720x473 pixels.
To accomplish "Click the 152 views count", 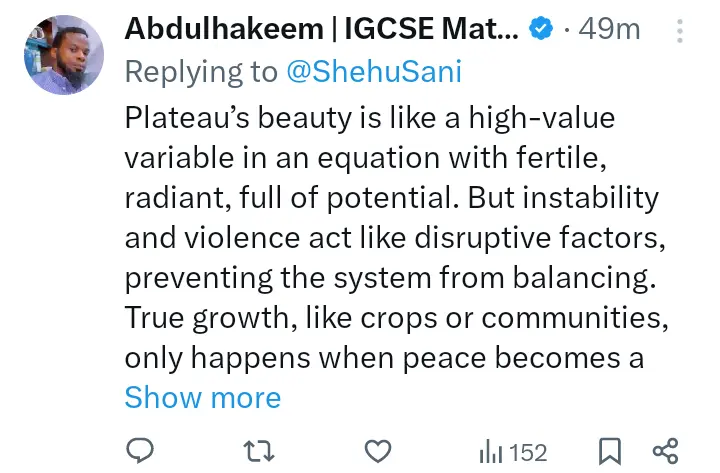I will (x=528, y=452).
